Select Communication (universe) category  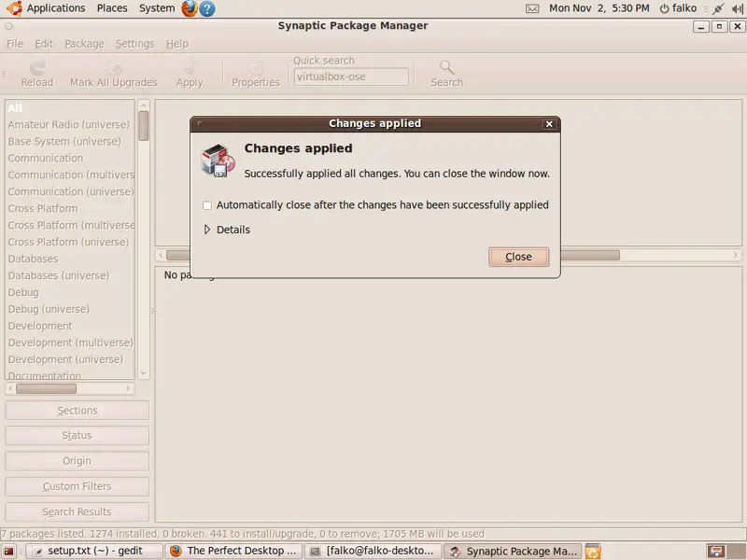70,192
